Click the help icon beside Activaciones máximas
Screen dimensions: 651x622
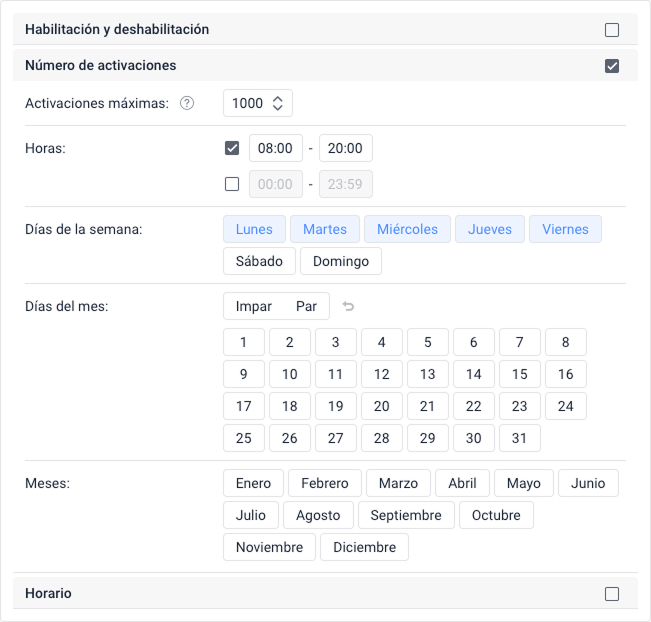[x=186, y=103]
